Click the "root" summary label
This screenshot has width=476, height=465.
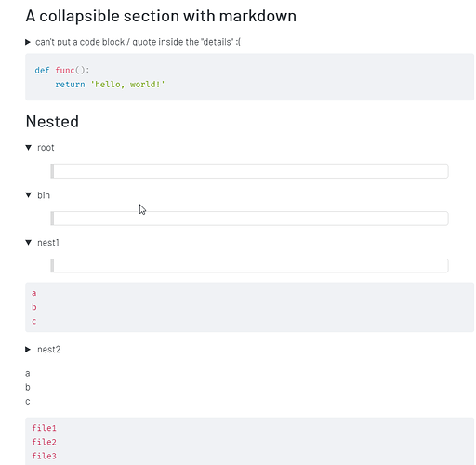pyautogui.click(x=46, y=148)
